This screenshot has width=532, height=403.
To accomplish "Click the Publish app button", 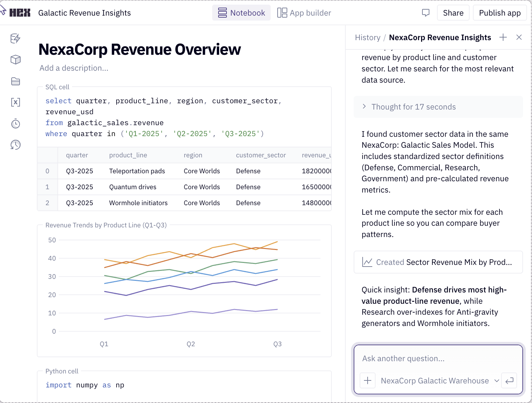I will [500, 13].
